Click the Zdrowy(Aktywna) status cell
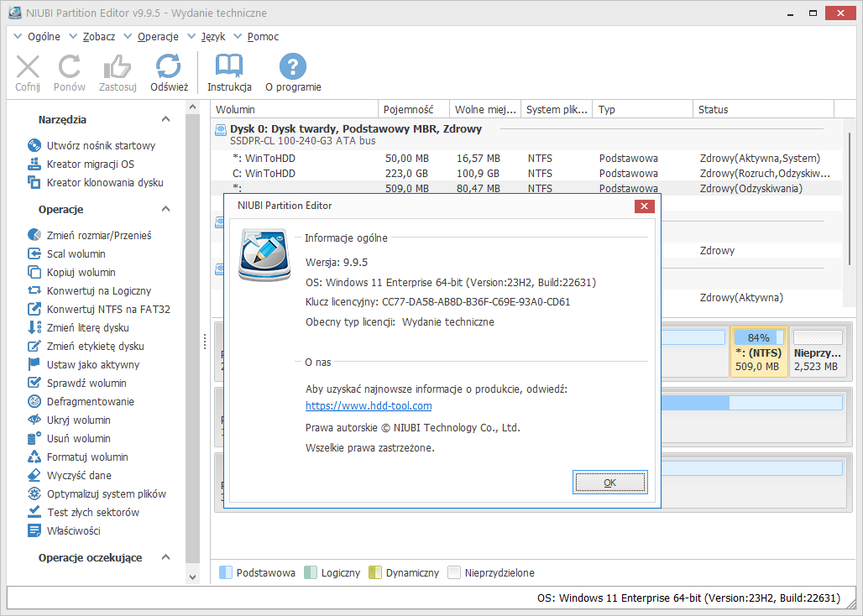The height and width of the screenshot is (616, 863). click(x=741, y=298)
